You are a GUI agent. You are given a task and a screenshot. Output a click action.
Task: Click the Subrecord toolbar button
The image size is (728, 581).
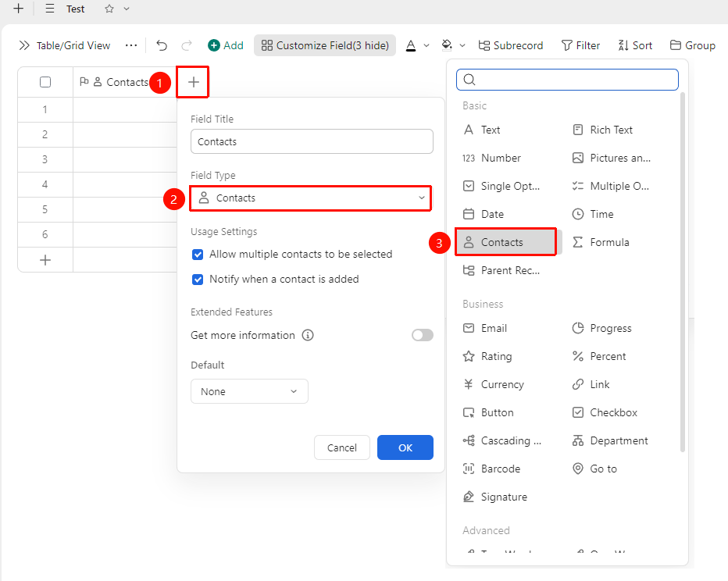(x=511, y=45)
